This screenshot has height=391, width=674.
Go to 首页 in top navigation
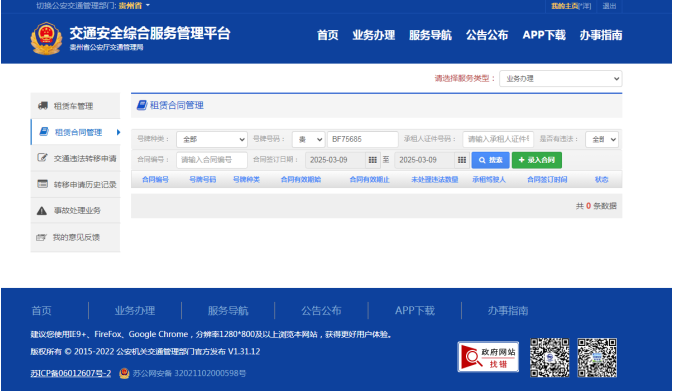pyautogui.click(x=328, y=35)
